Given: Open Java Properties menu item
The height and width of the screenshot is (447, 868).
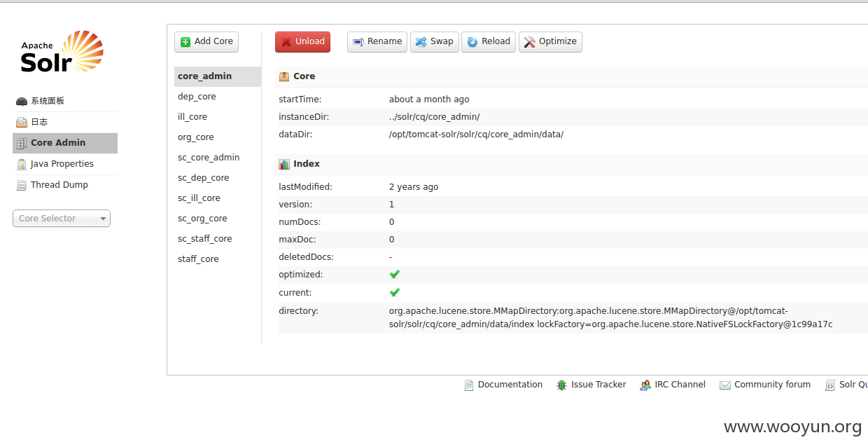Looking at the screenshot, I should [65, 164].
